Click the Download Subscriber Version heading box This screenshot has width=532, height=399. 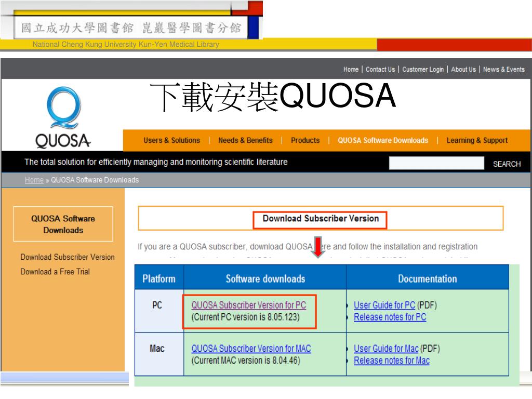tap(320, 218)
